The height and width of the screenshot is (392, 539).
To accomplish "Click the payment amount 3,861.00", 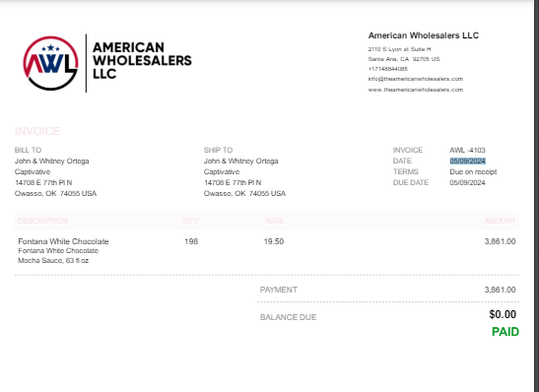I will 500,290.
